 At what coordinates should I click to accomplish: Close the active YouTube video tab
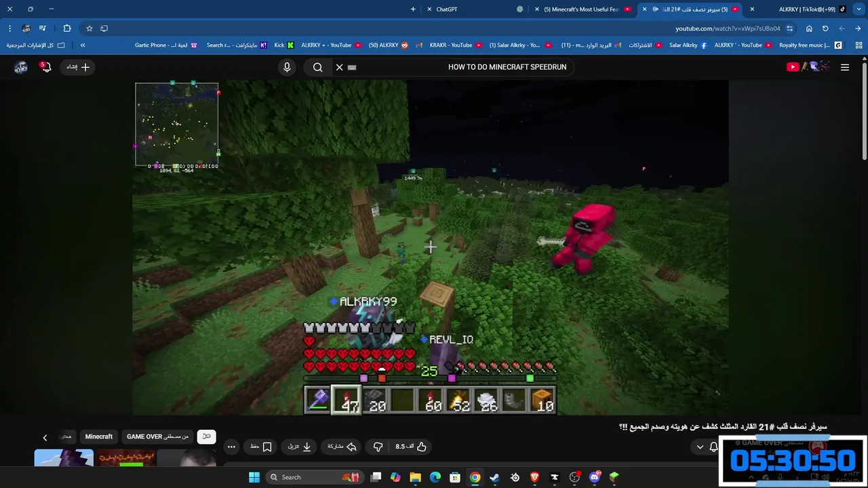644,9
